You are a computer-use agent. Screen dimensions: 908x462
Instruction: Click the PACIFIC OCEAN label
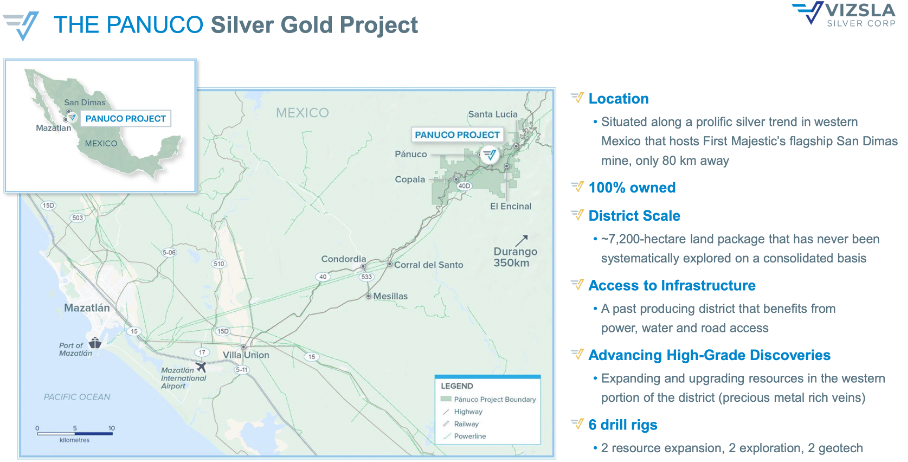[77, 397]
